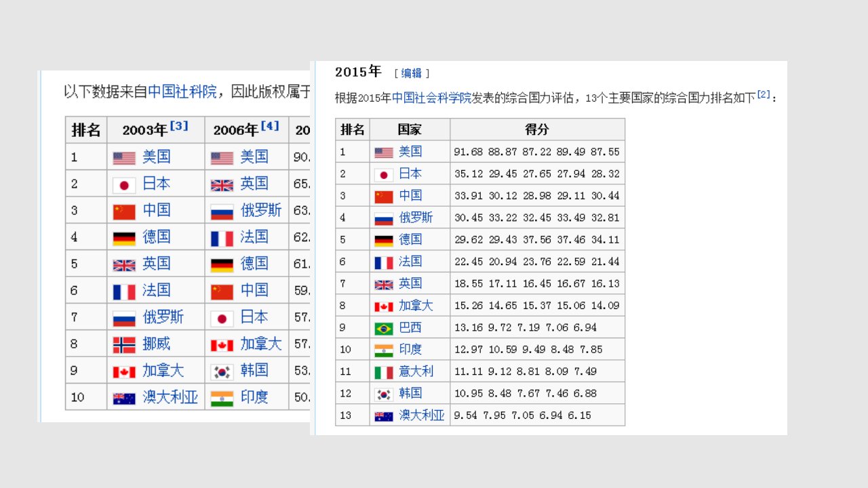The height and width of the screenshot is (488, 868).
Task: Click the Japan flag in the 2006 column
Action: click(x=222, y=319)
